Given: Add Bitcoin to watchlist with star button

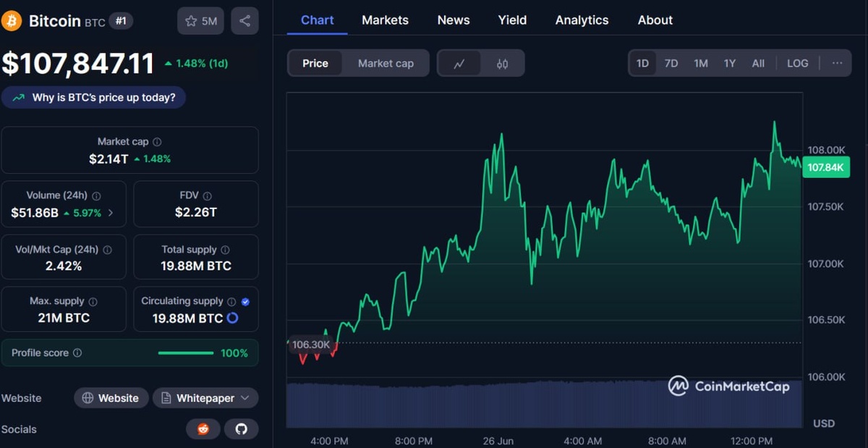Looking at the screenshot, I should tap(201, 21).
